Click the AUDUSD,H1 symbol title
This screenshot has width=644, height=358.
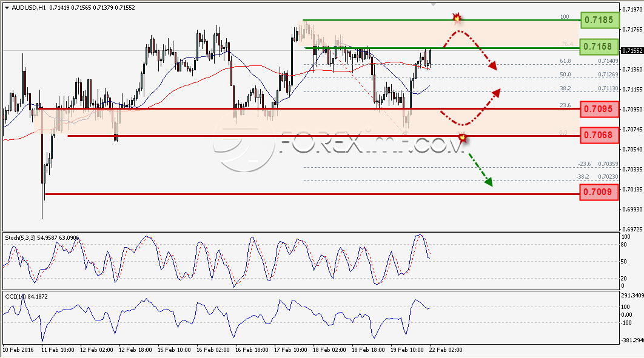[29, 8]
